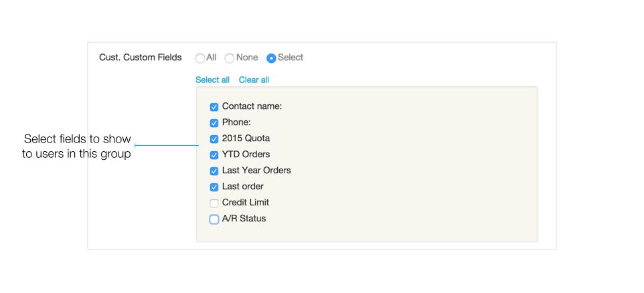This screenshot has width=644, height=293.
Task: Uncheck the Last Year Orders checkbox
Action: click(x=214, y=171)
